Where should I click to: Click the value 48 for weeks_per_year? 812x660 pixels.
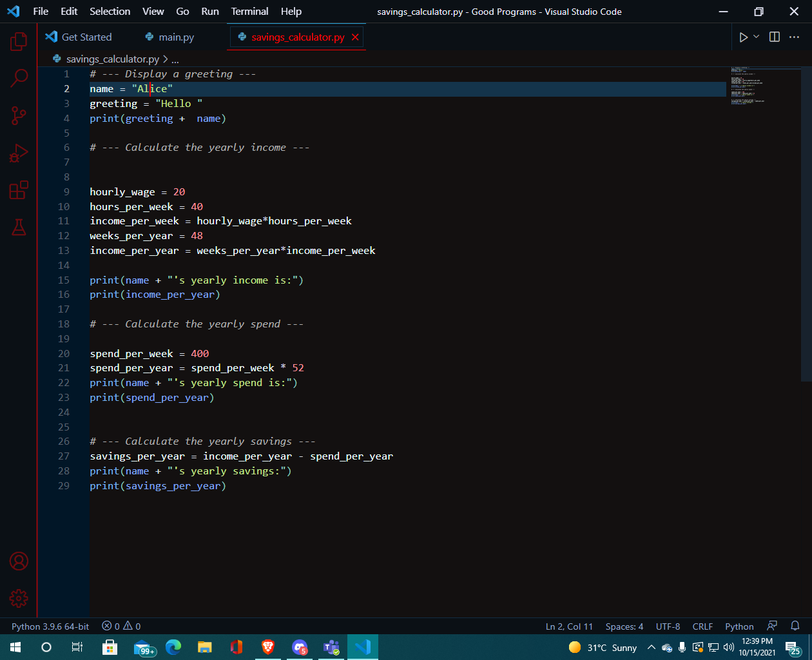pos(197,236)
